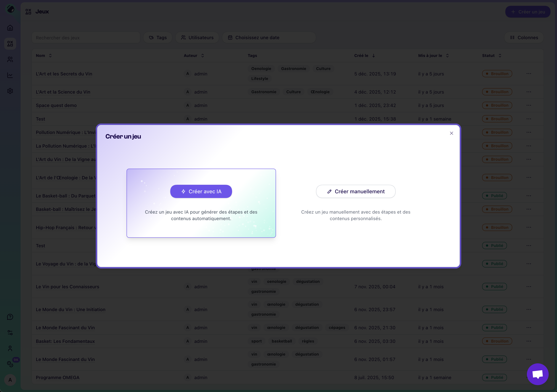
Task: Open the home icon in sidebar
Action: pyautogui.click(x=10, y=28)
